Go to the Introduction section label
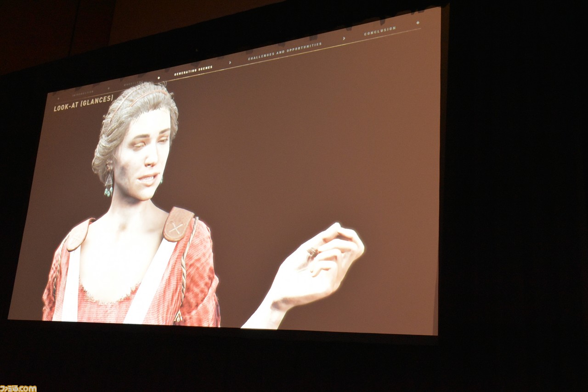 coord(83,93)
